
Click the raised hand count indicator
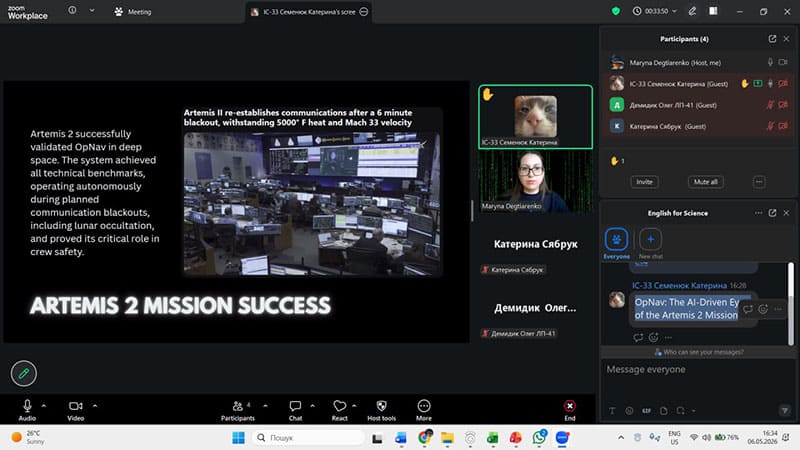click(x=617, y=161)
